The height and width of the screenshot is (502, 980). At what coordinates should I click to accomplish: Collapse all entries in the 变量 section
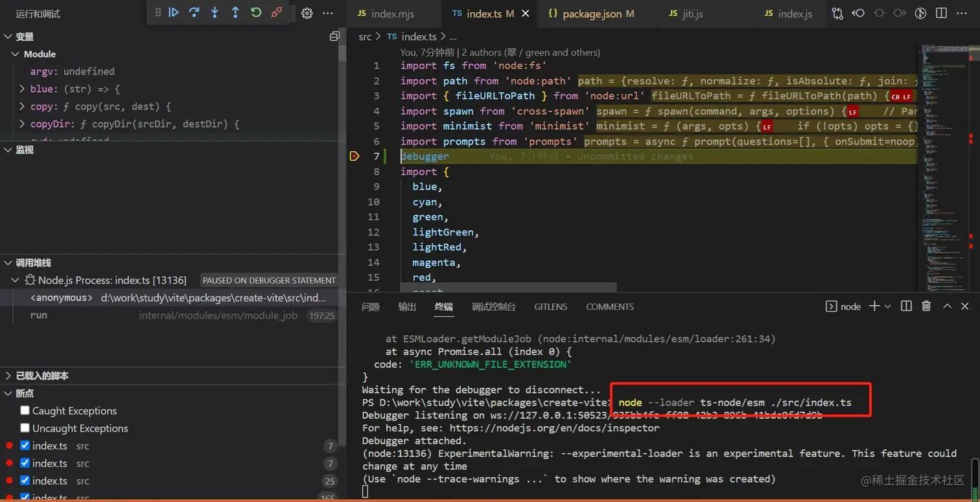click(334, 36)
